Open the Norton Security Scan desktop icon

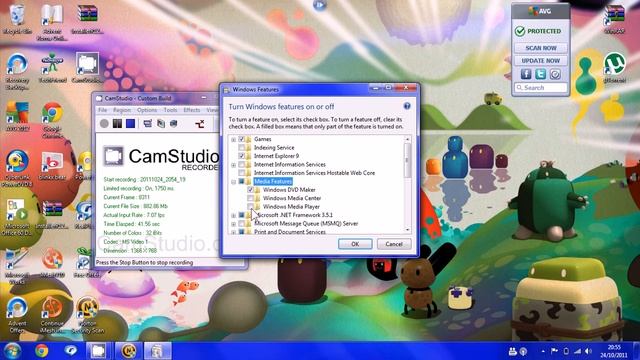pos(87,315)
